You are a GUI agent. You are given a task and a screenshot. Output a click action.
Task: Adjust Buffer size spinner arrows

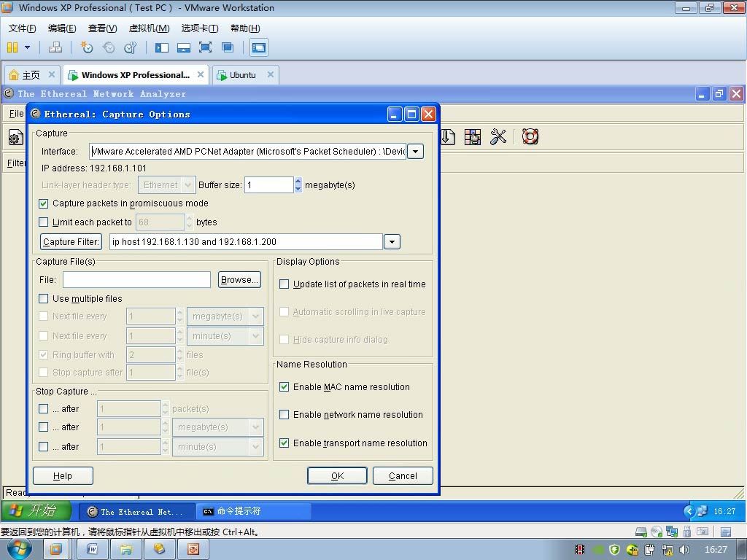(x=298, y=184)
